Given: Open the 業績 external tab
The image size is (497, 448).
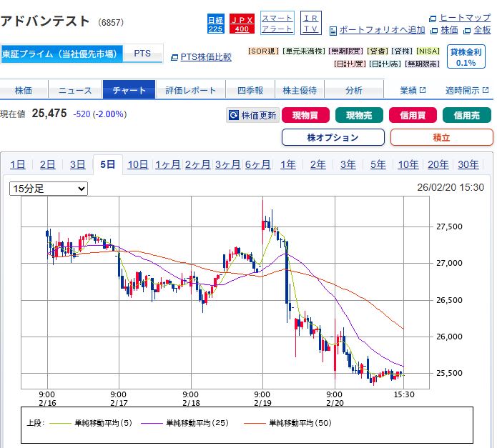Looking at the screenshot, I should (x=413, y=90).
